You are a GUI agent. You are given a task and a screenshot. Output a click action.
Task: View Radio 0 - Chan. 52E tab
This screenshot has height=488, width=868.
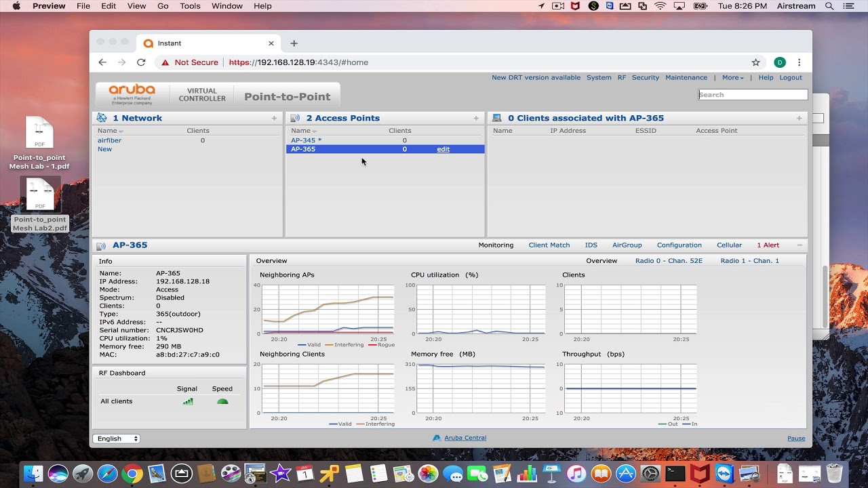click(x=669, y=261)
